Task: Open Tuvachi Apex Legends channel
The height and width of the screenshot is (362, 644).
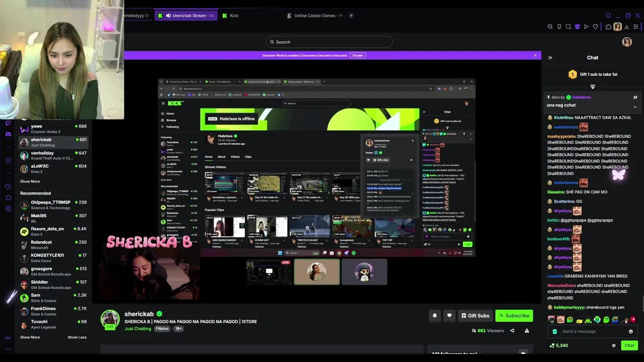Action: (x=53, y=324)
